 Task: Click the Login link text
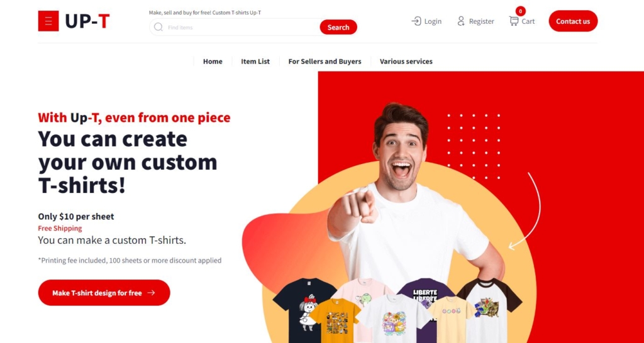[433, 21]
